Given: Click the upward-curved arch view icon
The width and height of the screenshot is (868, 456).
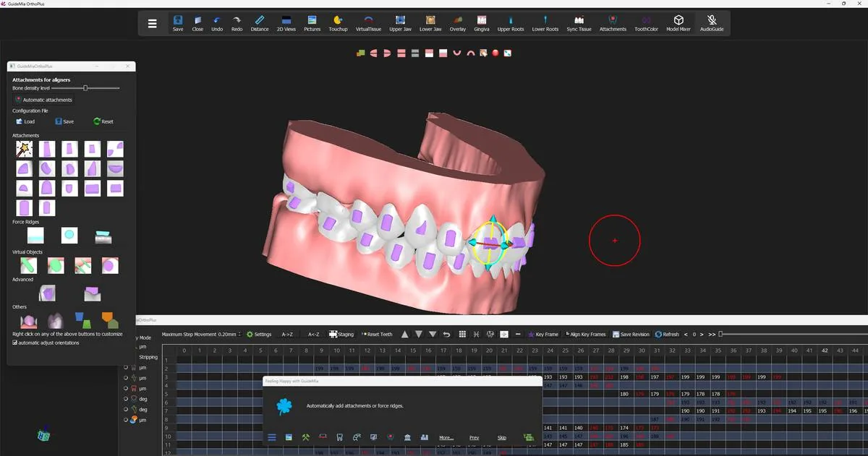Looking at the screenshot, I should (x=457, y=53).
